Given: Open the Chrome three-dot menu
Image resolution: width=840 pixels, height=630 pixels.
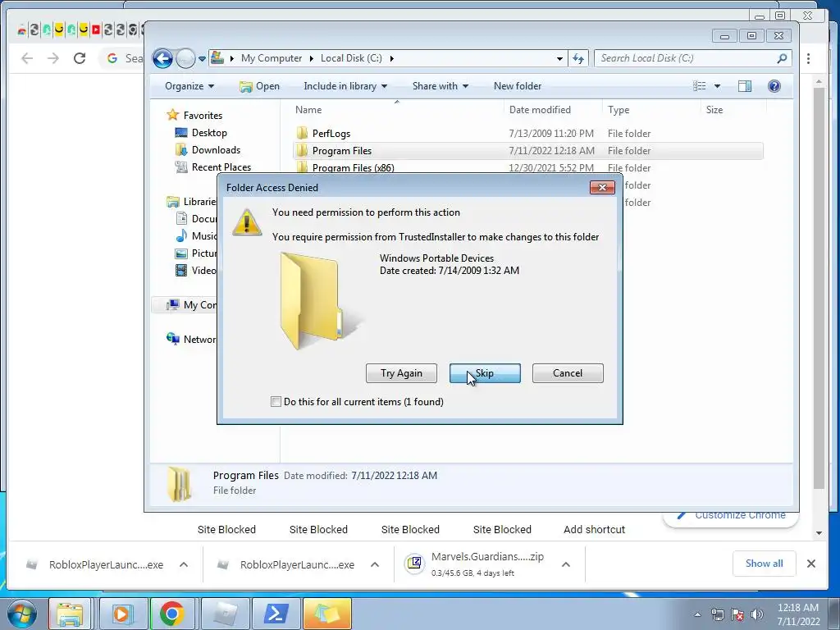Looking at the screenshot, I should tap(808, 58).
